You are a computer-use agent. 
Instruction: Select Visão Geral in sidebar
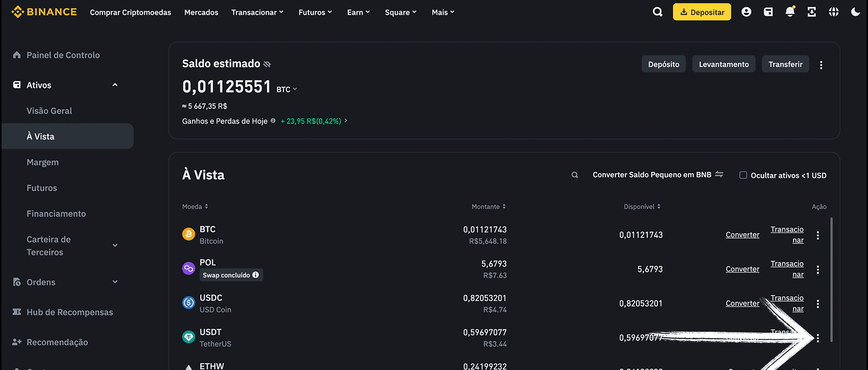point(49,110)
